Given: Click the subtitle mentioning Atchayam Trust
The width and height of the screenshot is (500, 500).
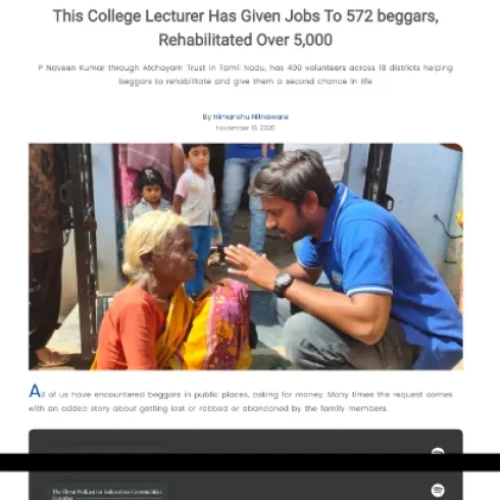Looking at the screenshot, I should pyautogui.click(x=246, y=74).
